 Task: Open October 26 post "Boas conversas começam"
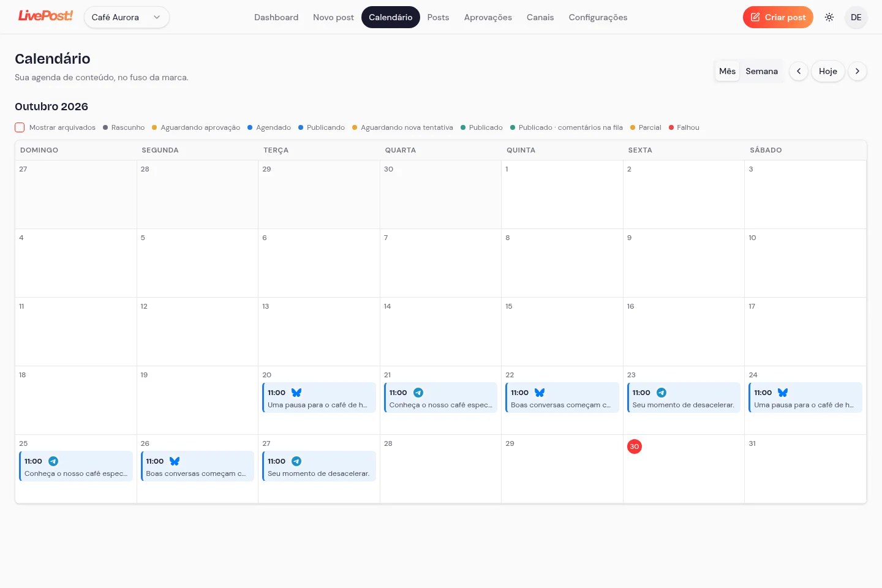(197, 466)
